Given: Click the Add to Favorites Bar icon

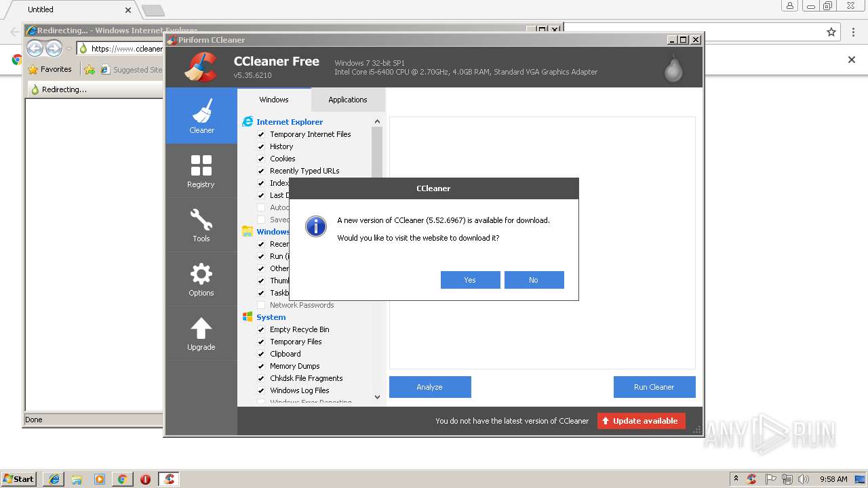Looking at the screenshot, I should [90, 69].
